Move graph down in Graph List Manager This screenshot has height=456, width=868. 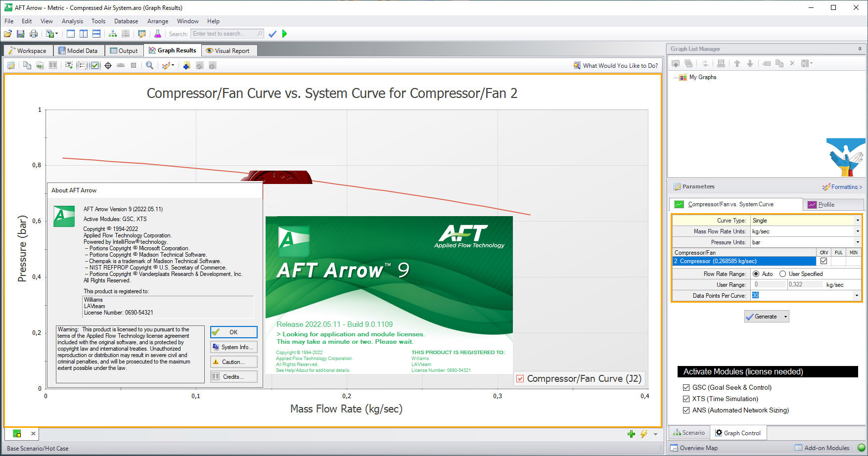(750, 63)
